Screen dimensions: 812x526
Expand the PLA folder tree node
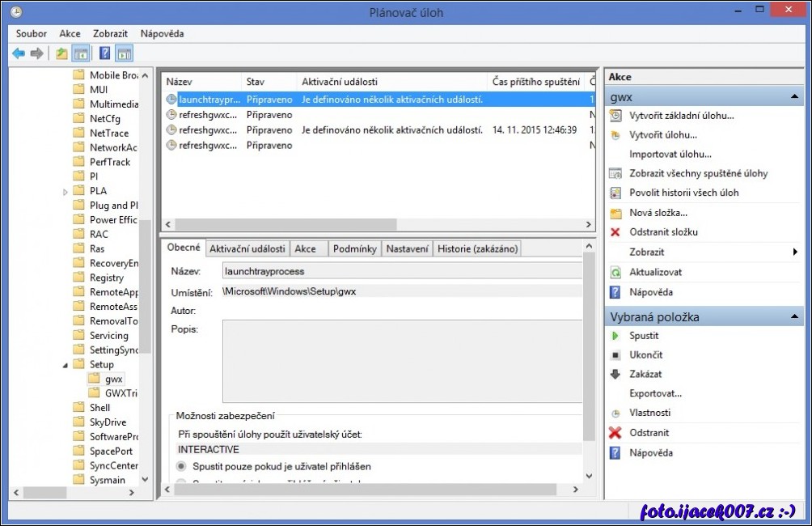[x=66, y=192]
